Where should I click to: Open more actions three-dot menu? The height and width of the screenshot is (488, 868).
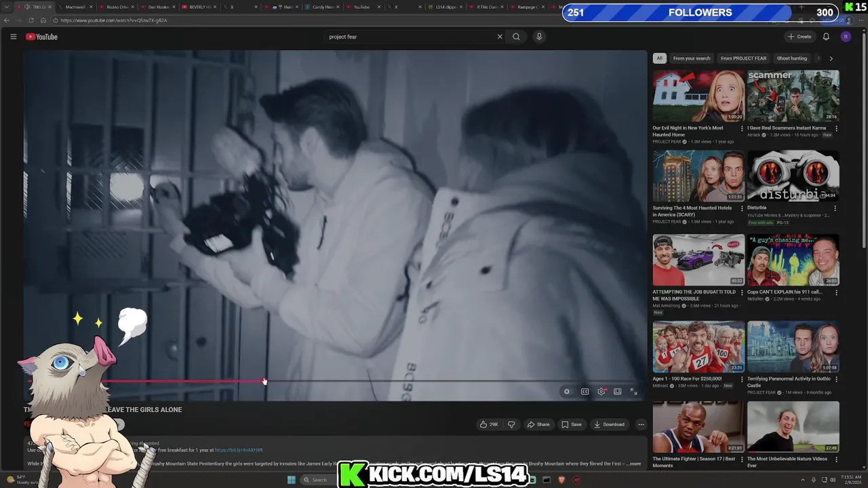pyautogui.click(x=641, y=424)
